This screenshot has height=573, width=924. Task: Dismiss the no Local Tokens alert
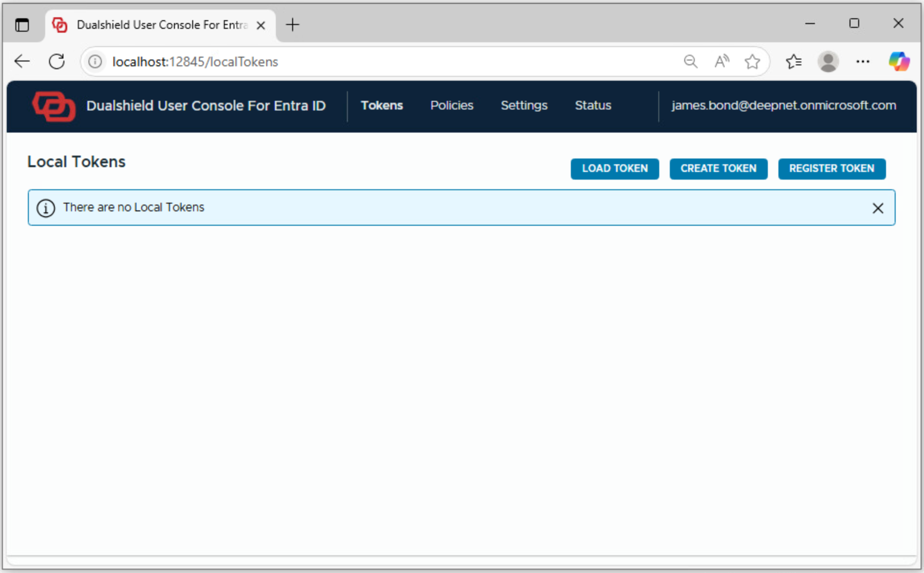click(x=877, y=208)
